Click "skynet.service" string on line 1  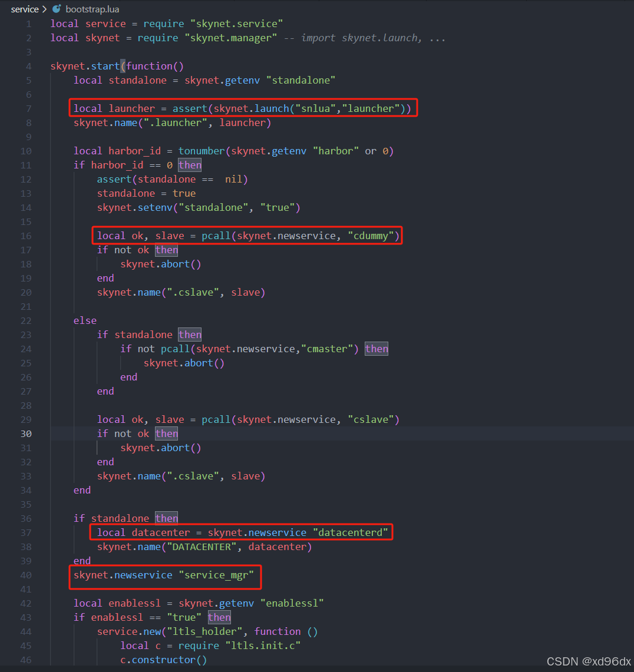pyautogui.click(x=236, y=24)
